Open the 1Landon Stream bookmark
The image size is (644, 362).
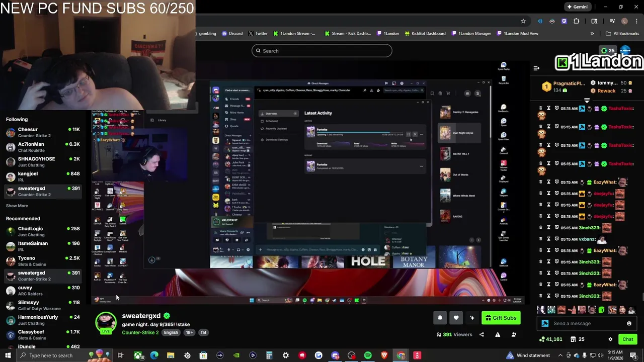point(294,34)
